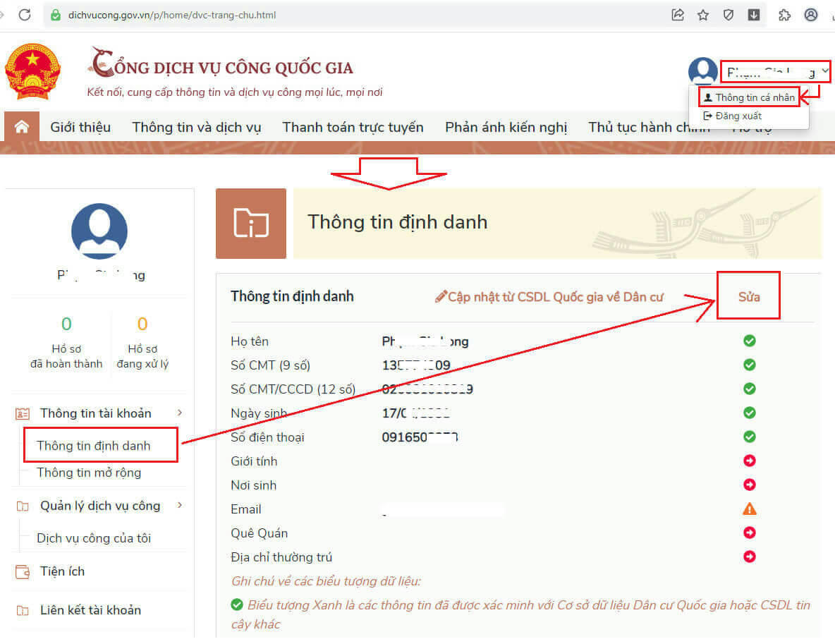The height and width of the screenshot is (644, 835).
Task: Click the Hồ sơ đang xử lý counter
Action: tap(142, 344)
